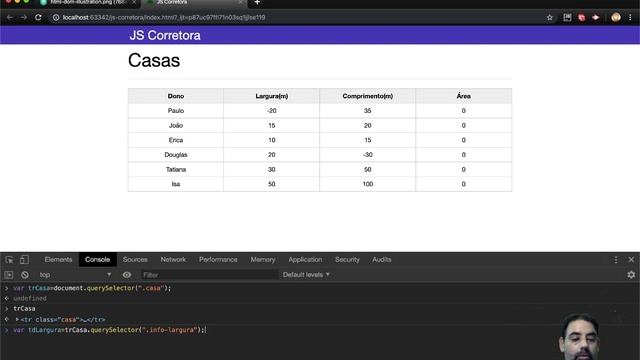Open the profile avatar menu
Screen dimensions: 640x360
616,17
